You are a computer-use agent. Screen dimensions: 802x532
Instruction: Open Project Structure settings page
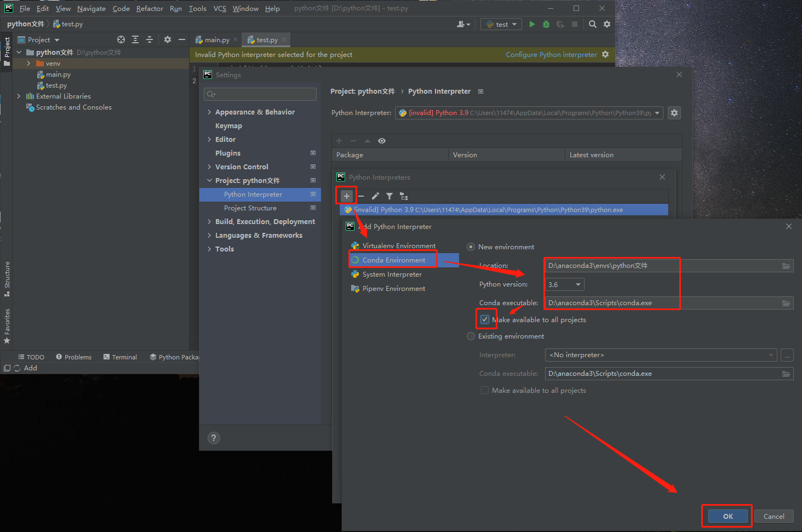click(x=250, y=208)
